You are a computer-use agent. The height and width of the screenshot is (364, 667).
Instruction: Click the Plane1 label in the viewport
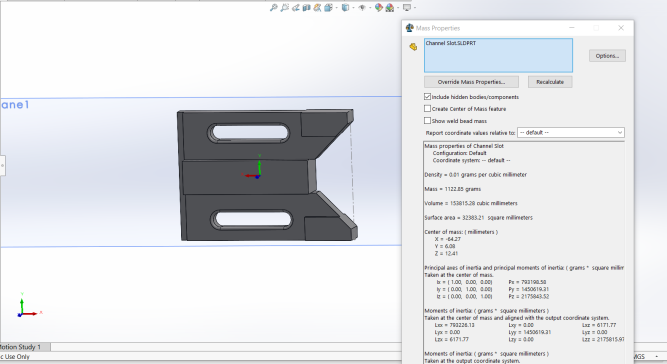point(15,105)
